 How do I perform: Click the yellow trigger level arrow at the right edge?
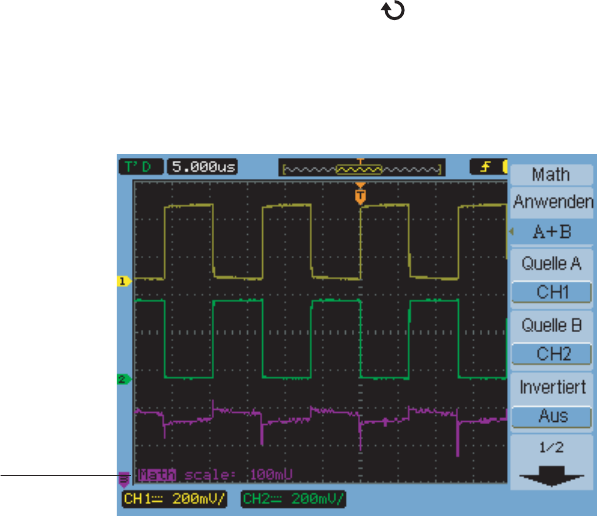tap(511, 231)
